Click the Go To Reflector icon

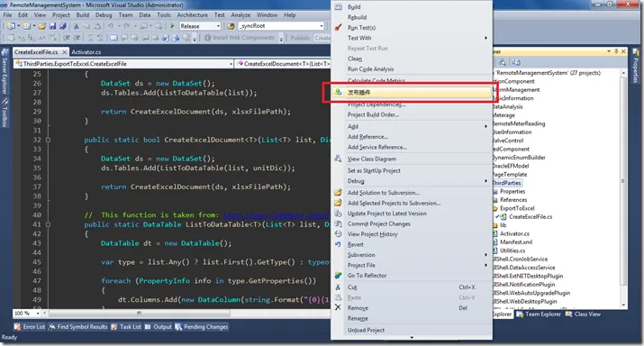pyautogui.click(x=338, y=276)
